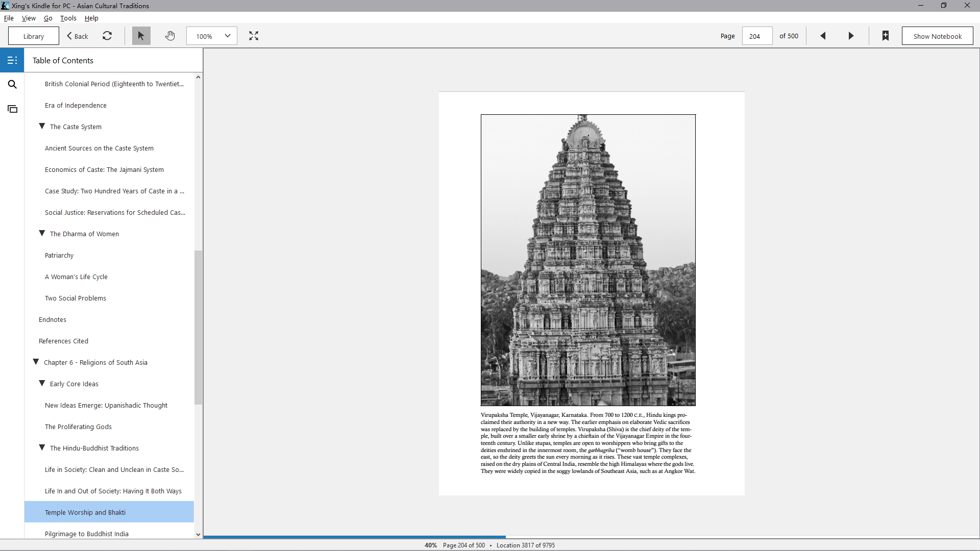Click The Dharma of Women heading text
The width and height of the screenshot is (980, 551).
click(84, 234)
